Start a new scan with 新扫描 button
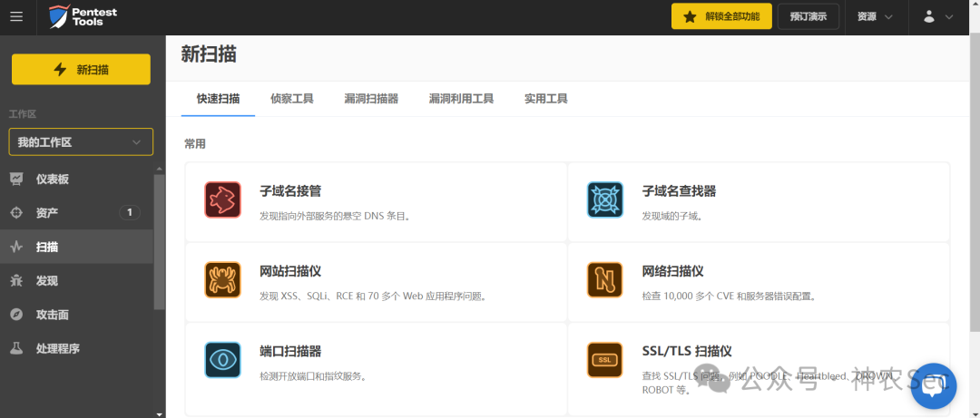 click(81, 69)
